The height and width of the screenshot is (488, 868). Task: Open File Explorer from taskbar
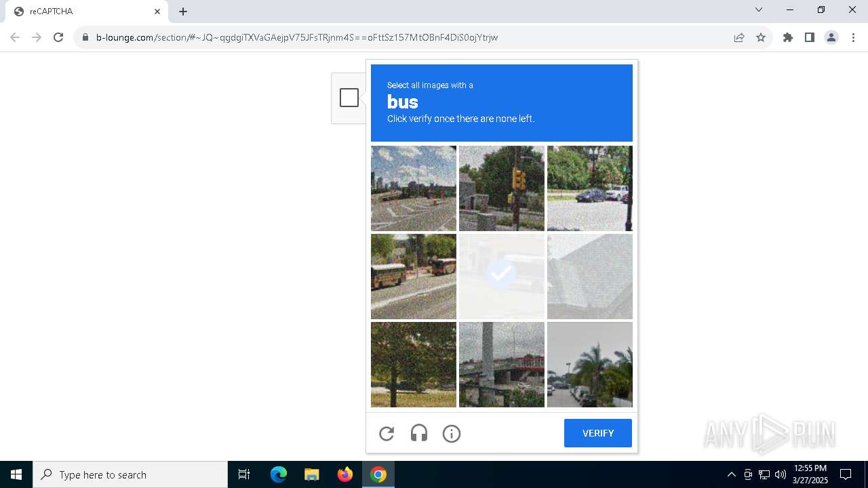click(312, 474)
